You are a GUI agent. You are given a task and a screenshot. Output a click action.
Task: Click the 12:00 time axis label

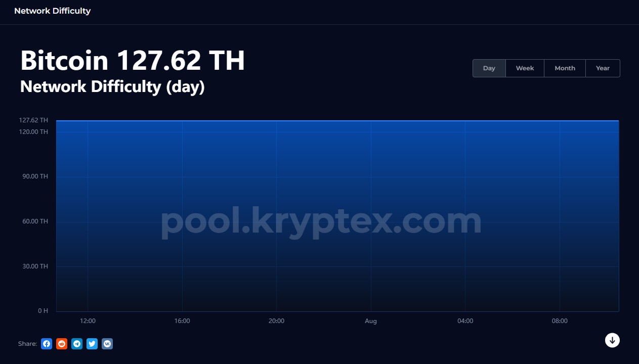pos(88,321)
